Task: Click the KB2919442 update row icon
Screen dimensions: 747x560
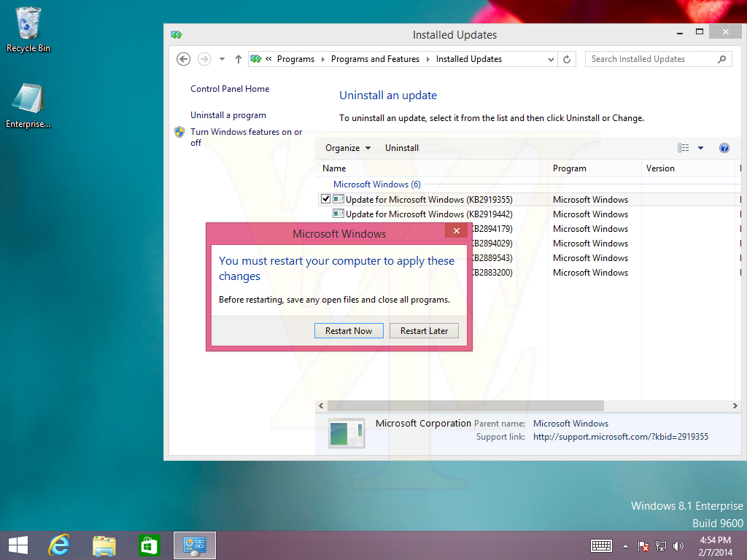Action: point(338,214)
